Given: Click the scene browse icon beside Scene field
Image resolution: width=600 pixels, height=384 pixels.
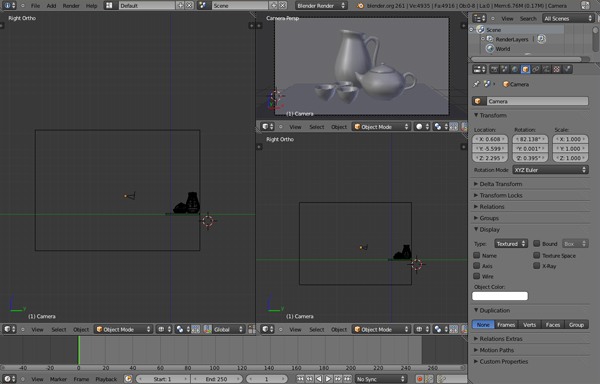Looking at the screenshot, I should tap(203, 5).
